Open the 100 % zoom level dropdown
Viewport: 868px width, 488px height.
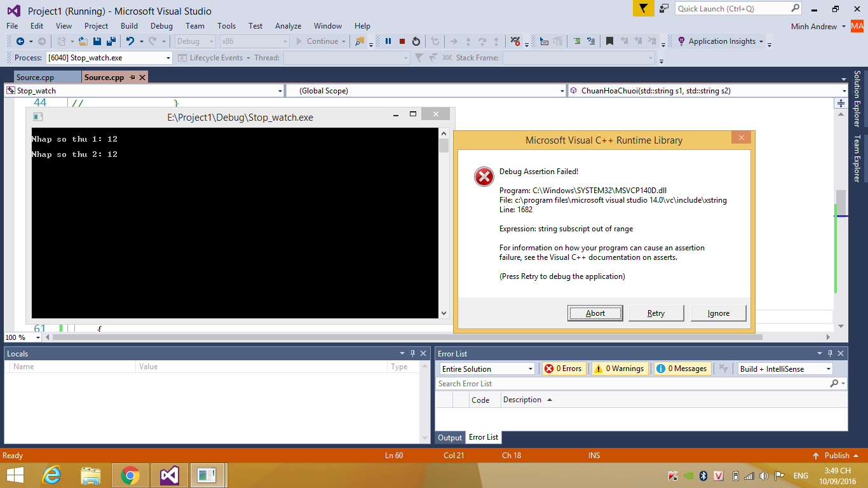pos(39,337)
